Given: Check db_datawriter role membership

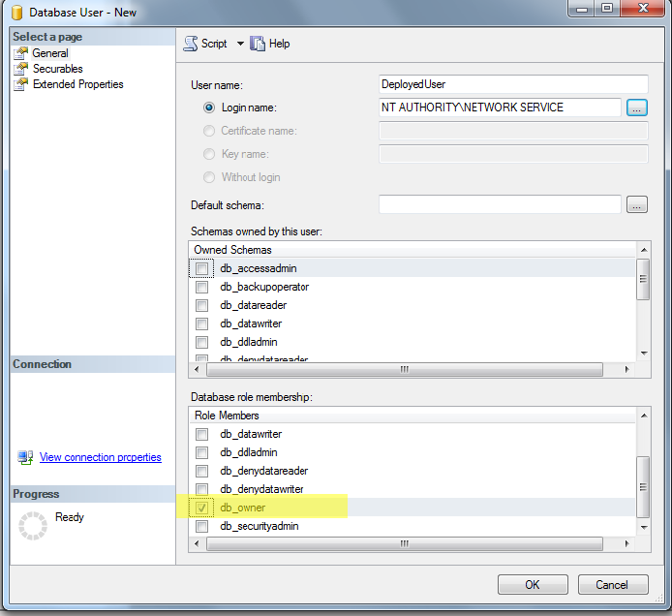Looking at the screenshot, I should [201, 434].
